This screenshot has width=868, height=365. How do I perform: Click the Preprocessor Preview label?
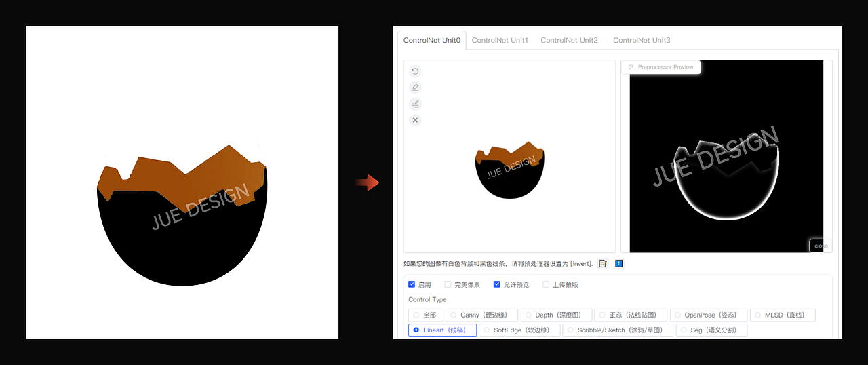[665, 67]
